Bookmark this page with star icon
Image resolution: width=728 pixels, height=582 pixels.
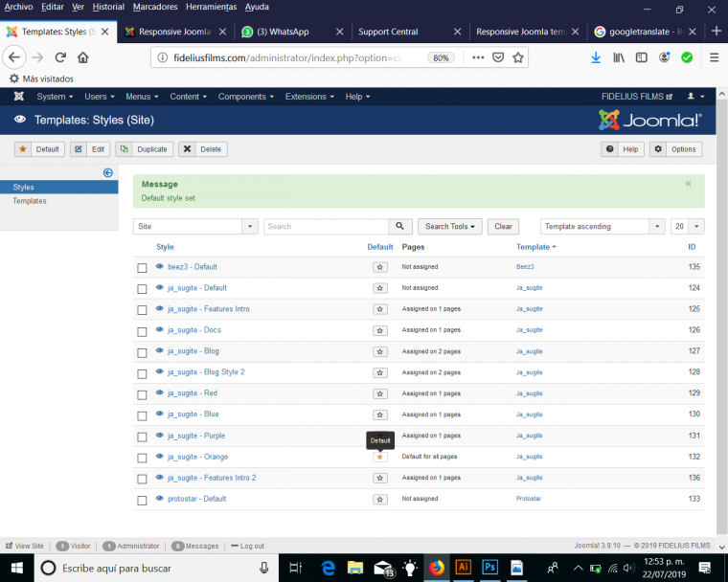518,57
